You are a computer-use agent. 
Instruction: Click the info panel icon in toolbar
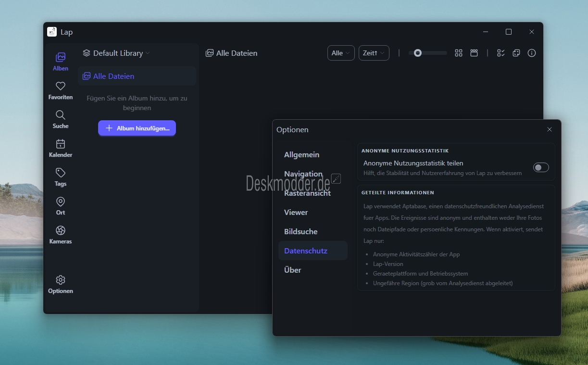coord(531,53)
